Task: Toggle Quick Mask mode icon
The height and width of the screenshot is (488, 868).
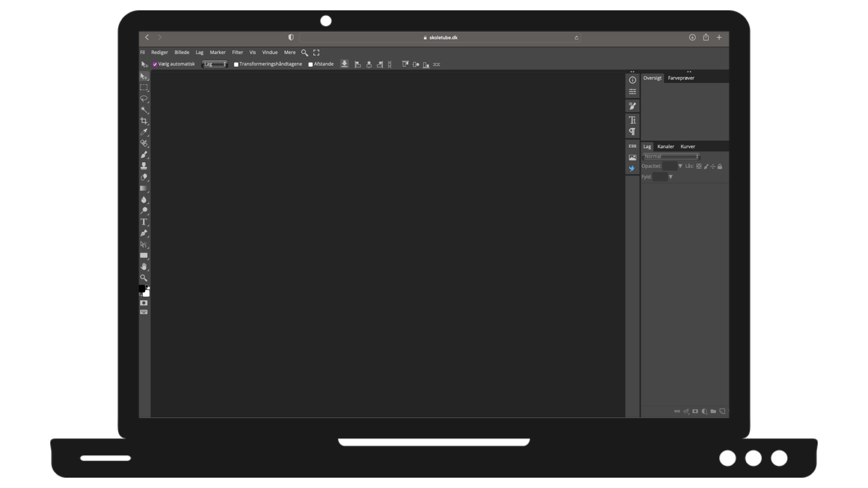Action: tap(144, 303)
